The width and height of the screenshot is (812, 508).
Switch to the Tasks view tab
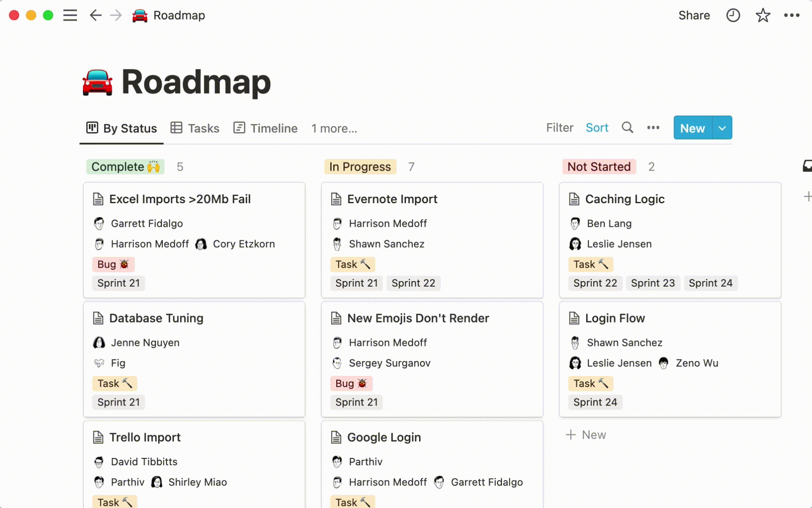click(x=195, y=128)
